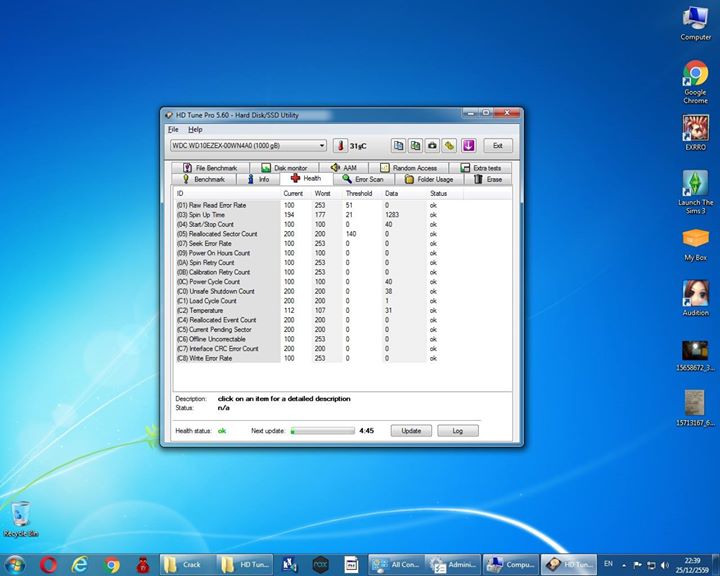
Task: Click the Log button
Action: pyautogui.click(x=457, y=431)
